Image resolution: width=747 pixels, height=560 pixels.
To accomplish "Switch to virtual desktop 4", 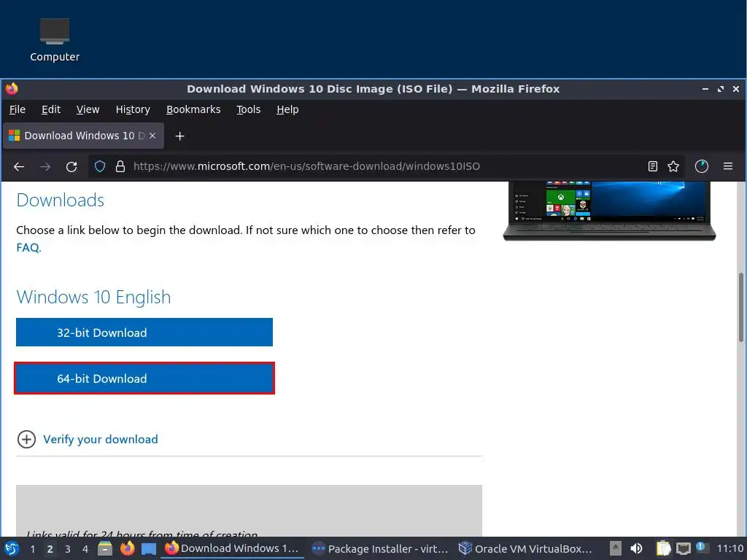I will click(x=85, y=549).
